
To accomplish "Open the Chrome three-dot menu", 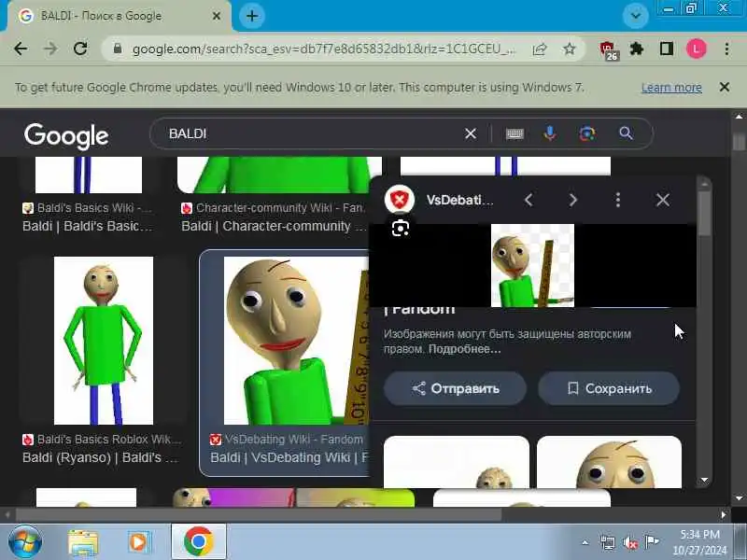I will click(726, 49).
